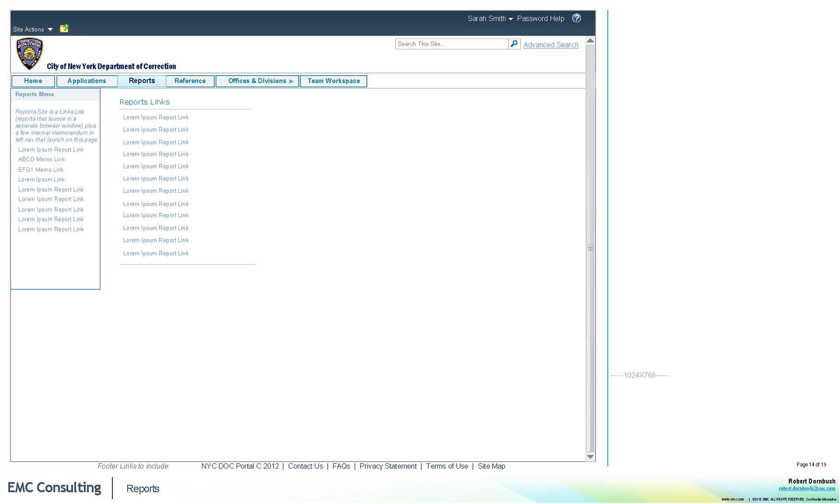
Task: Go to the Home tab
Action: (33, 81)
